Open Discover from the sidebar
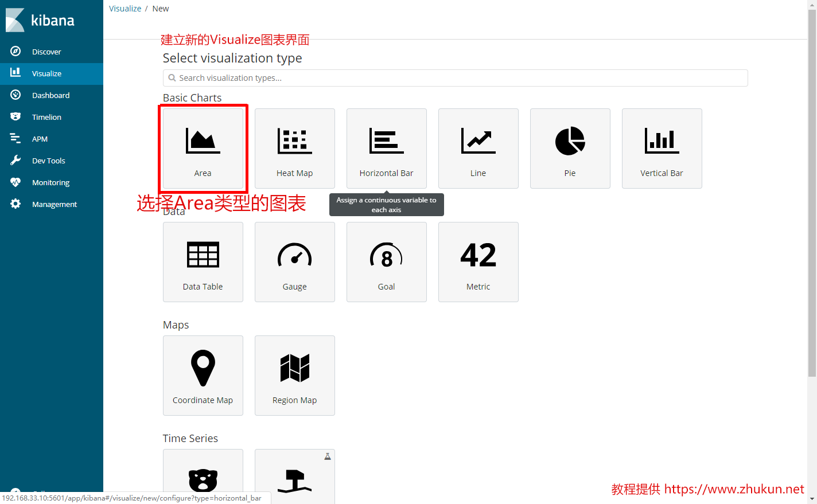This screenshot has width=817, height=504. point(52,52)
